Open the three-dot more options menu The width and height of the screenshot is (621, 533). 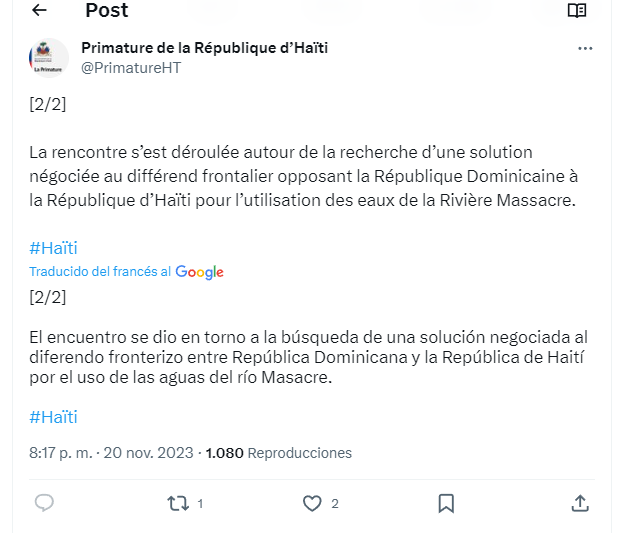coord(585,48)
